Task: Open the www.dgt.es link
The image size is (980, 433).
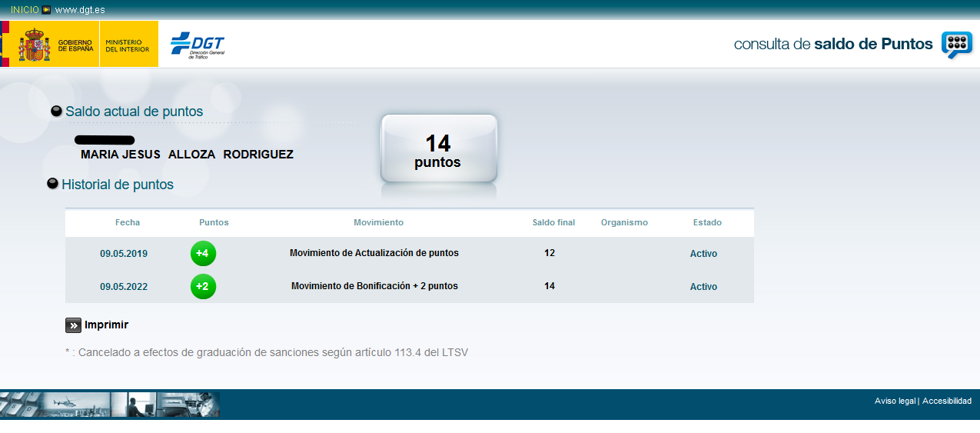Action: click(81, 10)
